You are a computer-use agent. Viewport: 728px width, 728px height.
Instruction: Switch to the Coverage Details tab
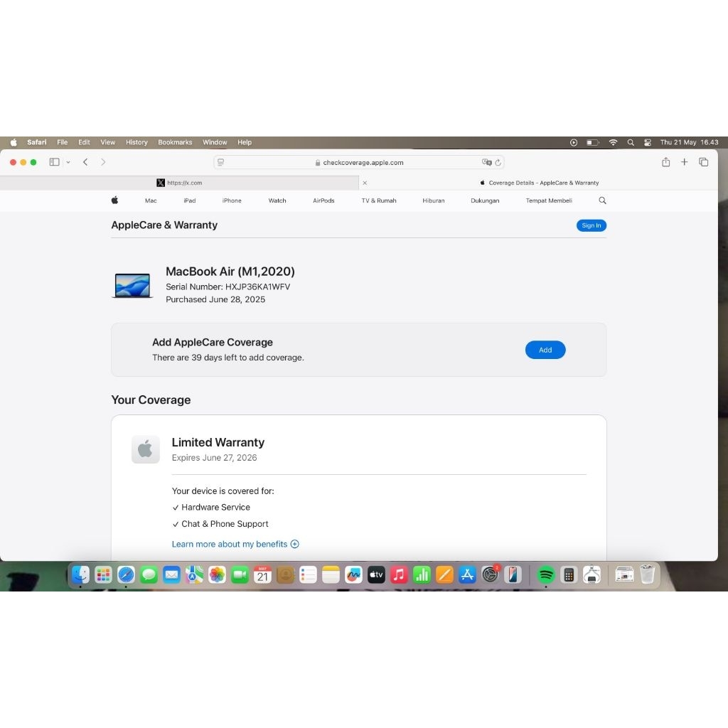(x=539, y=183)
